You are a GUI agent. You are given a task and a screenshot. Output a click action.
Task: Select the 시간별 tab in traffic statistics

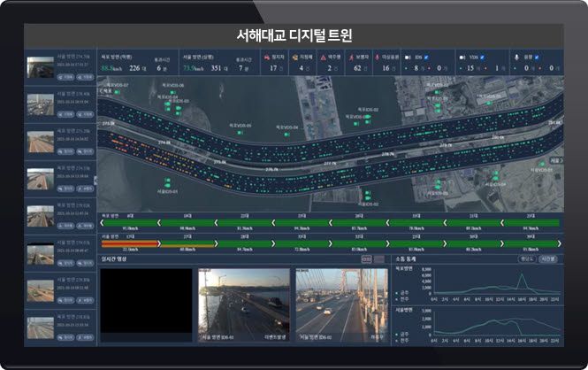click(548, 259)
